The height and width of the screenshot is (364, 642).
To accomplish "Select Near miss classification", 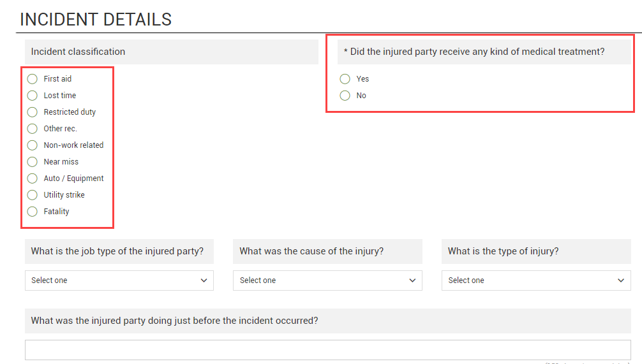I will (x=33, y=162).
